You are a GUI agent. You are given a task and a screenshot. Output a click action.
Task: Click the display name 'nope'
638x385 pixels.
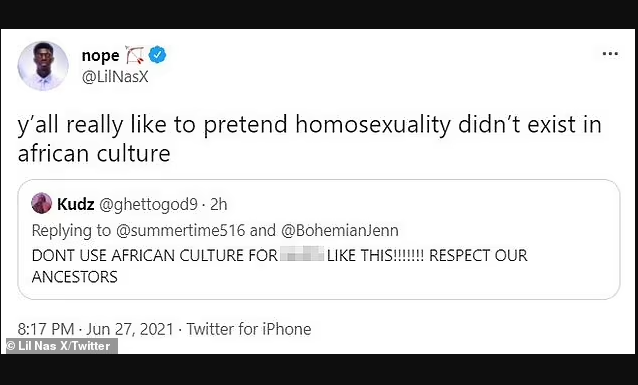click(101, 56)
